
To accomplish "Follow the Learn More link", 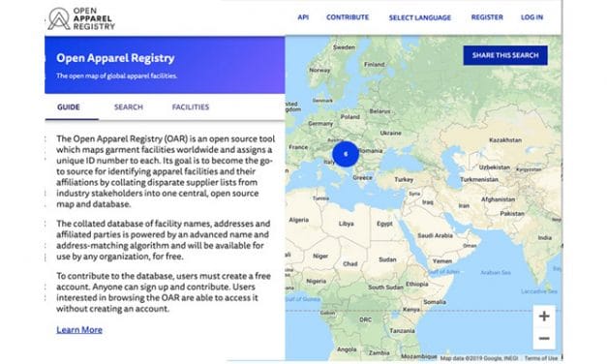I will coord(79,329).
